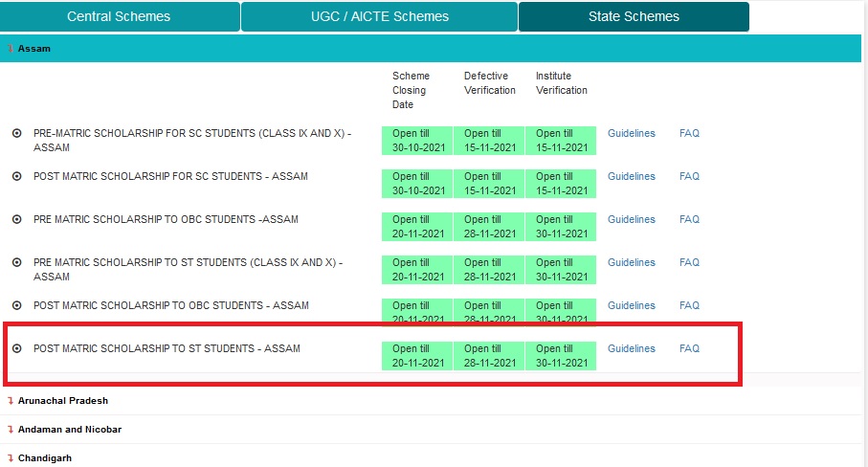868x467 pixels.
Task: Click bullet icon beside Pre-Matric SC Students scheme
Action: click(16, 134)
